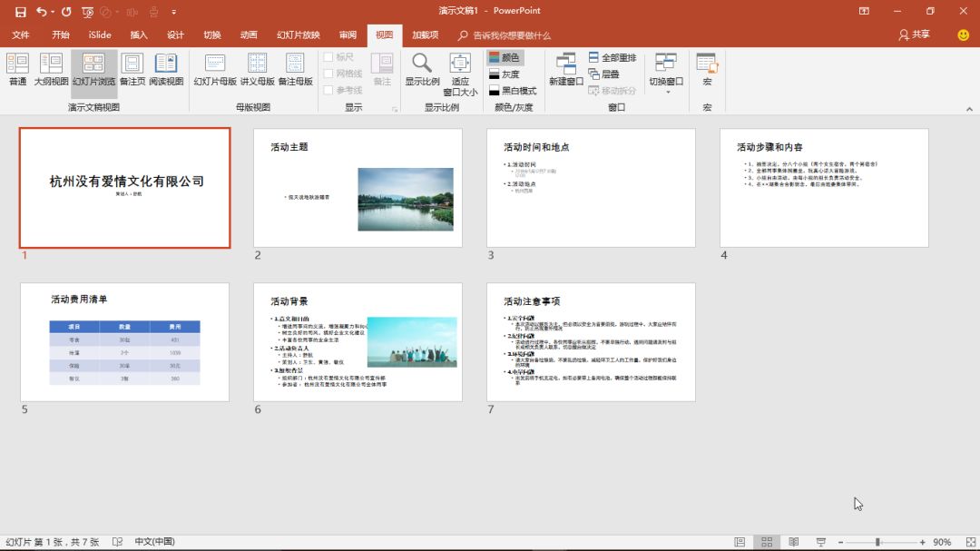Enable the 标尺 ruler checkbox

point(330,57)
